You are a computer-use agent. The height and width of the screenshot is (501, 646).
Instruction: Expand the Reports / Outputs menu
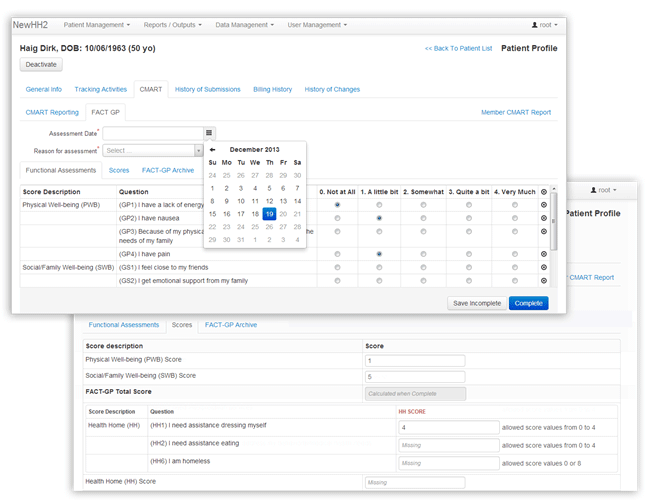point(173,24)
